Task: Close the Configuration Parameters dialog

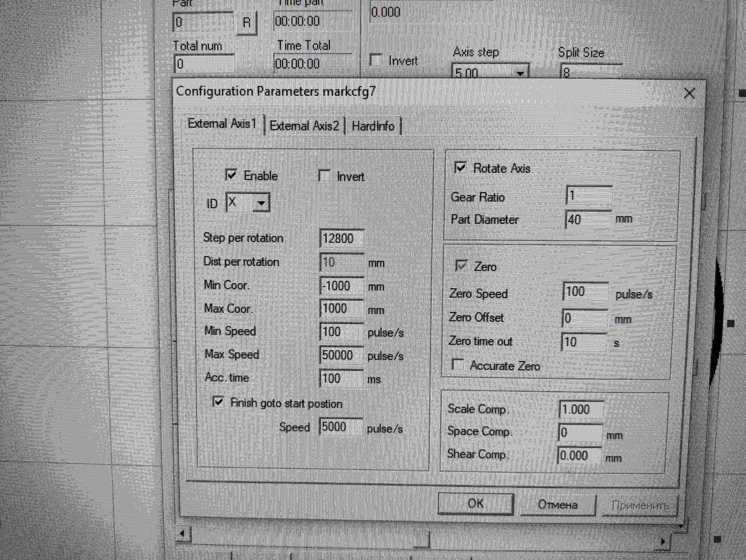Action: tap(689, 93)
